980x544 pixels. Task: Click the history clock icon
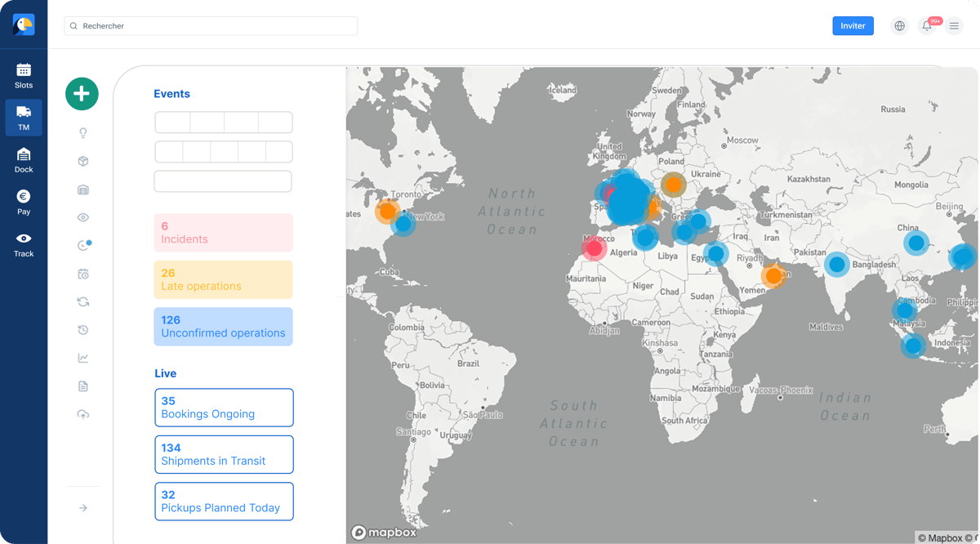point(82,330)
